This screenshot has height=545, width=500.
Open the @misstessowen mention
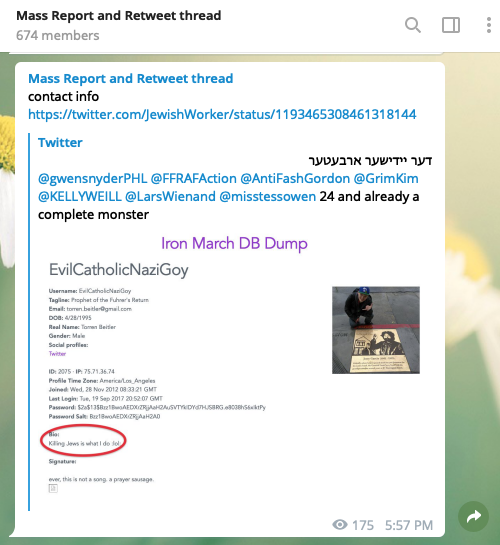coord(268,196)
